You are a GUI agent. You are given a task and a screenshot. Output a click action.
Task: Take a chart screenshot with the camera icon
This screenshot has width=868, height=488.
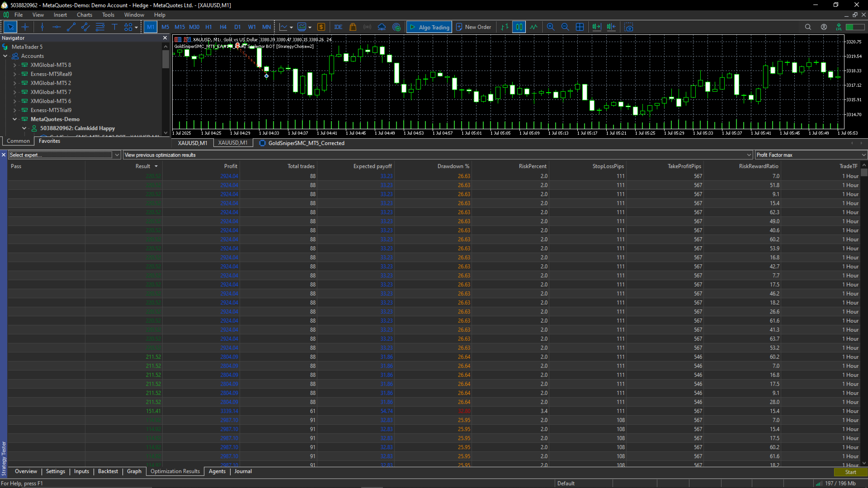click(x=629, y=27)
